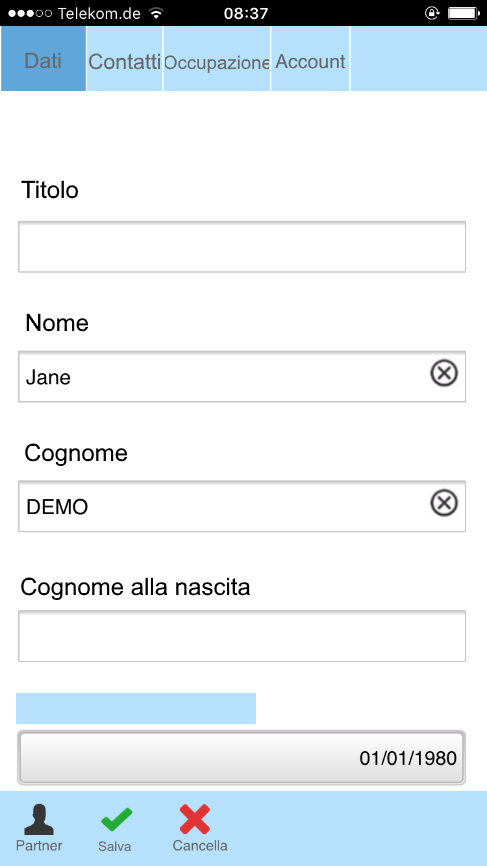Tap the green Salva checkmark icon
This screenshot has height=866, width=487.
[x=117, y=820]
